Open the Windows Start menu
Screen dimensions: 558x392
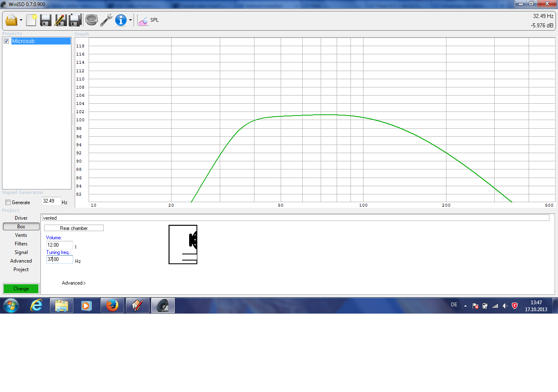tap(11, 305)
